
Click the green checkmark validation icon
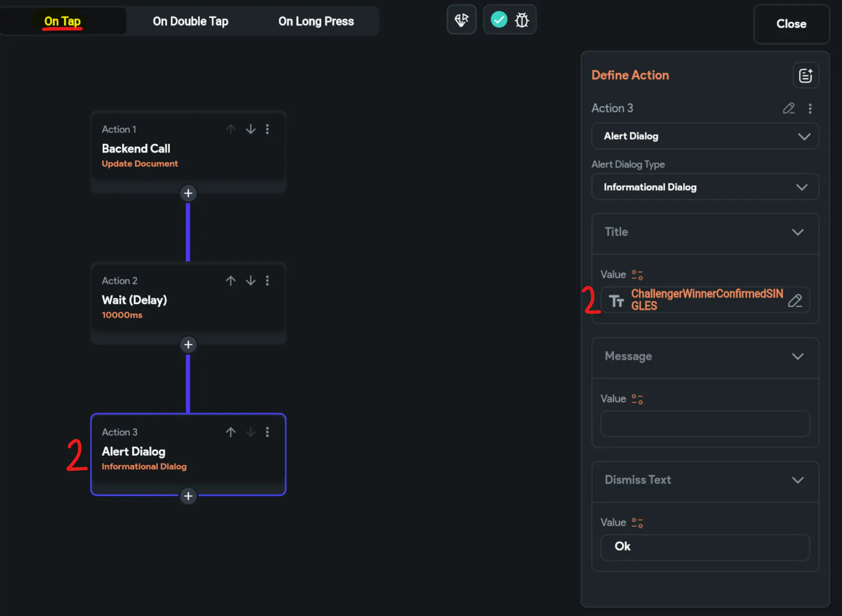(x=499, y=20)
